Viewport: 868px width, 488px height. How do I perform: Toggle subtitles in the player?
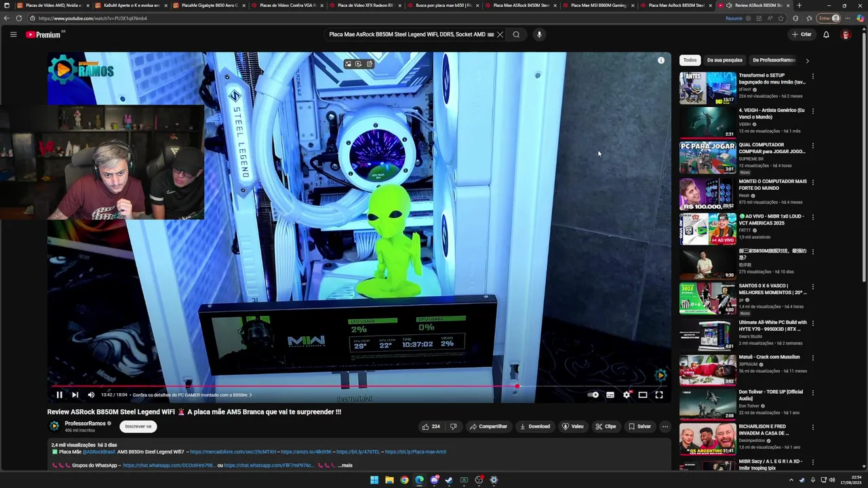pos(610,394)
